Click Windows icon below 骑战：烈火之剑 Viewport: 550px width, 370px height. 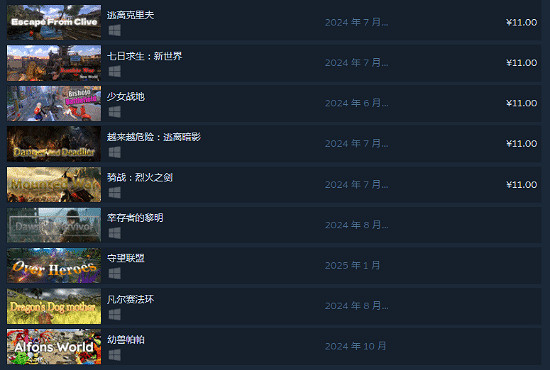(115, 193)
